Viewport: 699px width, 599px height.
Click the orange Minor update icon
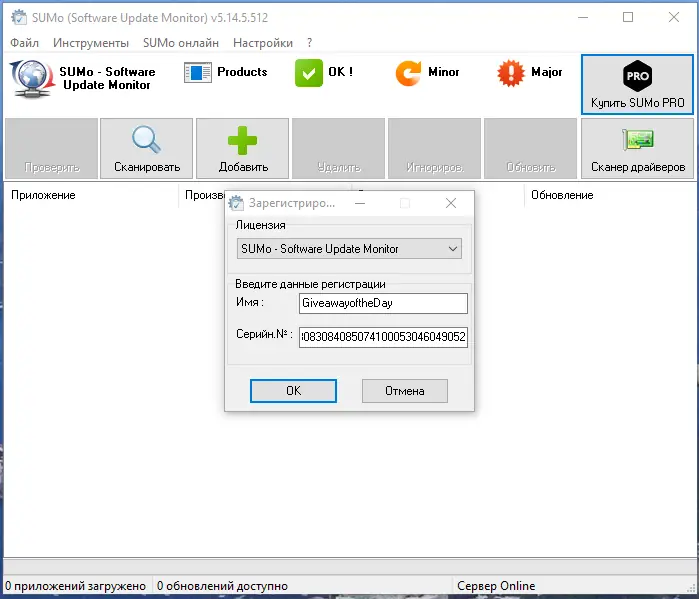[x=408, y=73]
